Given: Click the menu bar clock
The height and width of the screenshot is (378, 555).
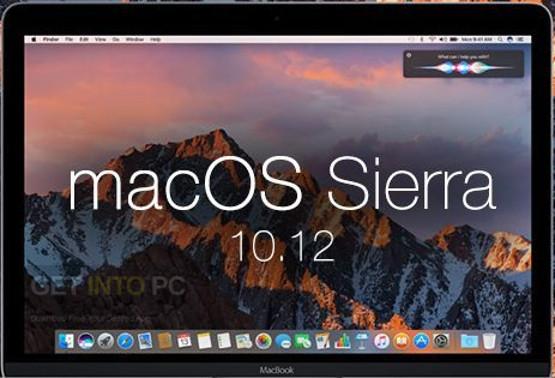Looking at the screenshot, I should click(x=477, y=40).
